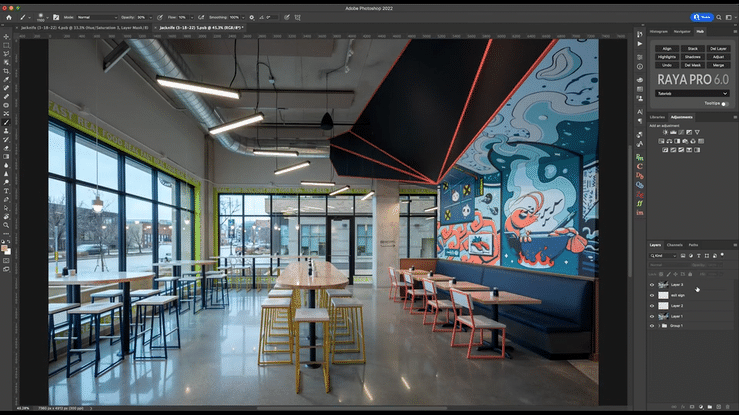
Task: Lock layer position icon
Action: click(675, 274)
